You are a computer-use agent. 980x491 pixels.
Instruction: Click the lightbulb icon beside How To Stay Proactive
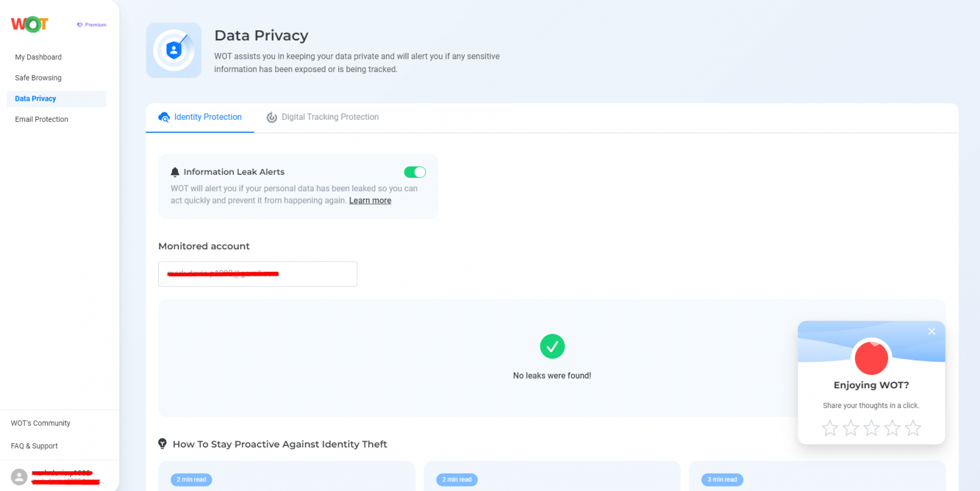(163, 444)
